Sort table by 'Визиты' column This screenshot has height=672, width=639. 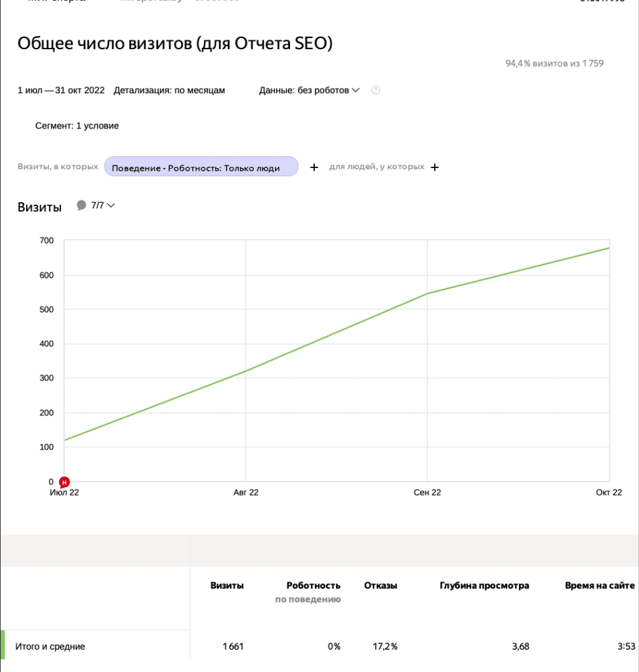click(227, 585)
